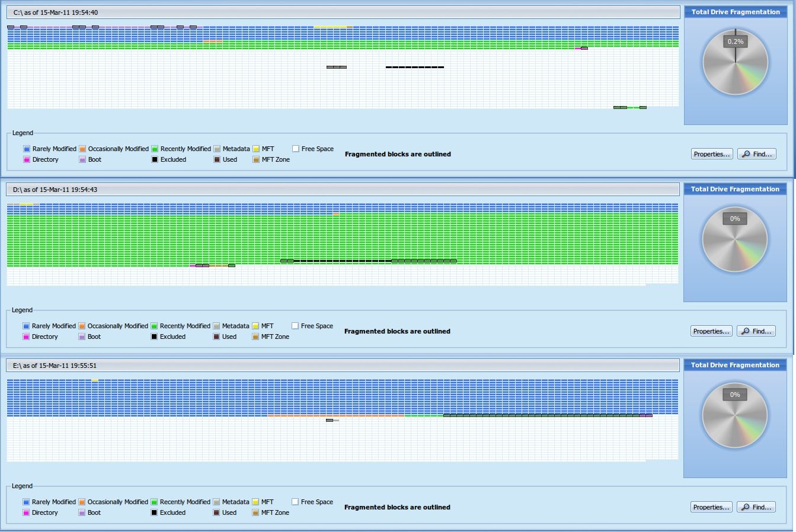The height and width of the screenshot is (532, 796).
Task: Click Find button in the D: drive panel
Action: click(x=756, y=331)
